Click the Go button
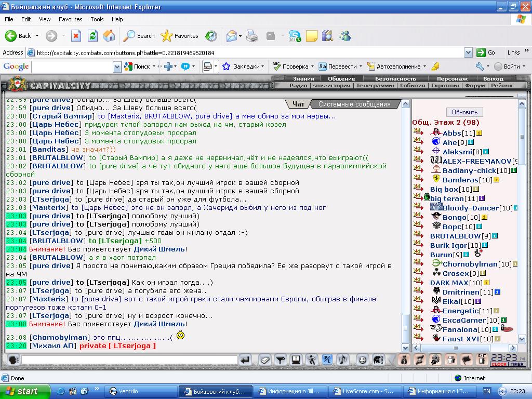 (486, 52)
